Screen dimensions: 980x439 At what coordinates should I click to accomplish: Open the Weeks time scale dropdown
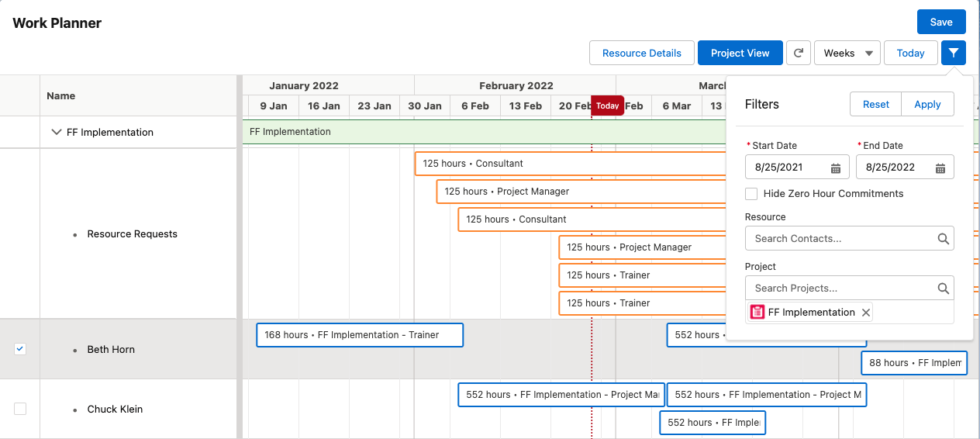coord(847,53)
